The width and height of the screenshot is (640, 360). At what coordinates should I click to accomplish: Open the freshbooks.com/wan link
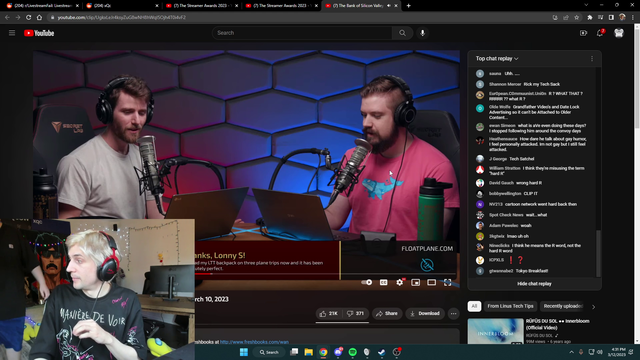click(x=254, y=342)
